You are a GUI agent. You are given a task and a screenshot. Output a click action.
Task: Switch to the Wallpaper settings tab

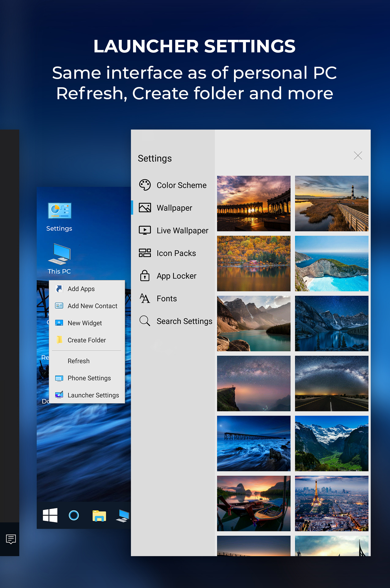coord(174,208)
